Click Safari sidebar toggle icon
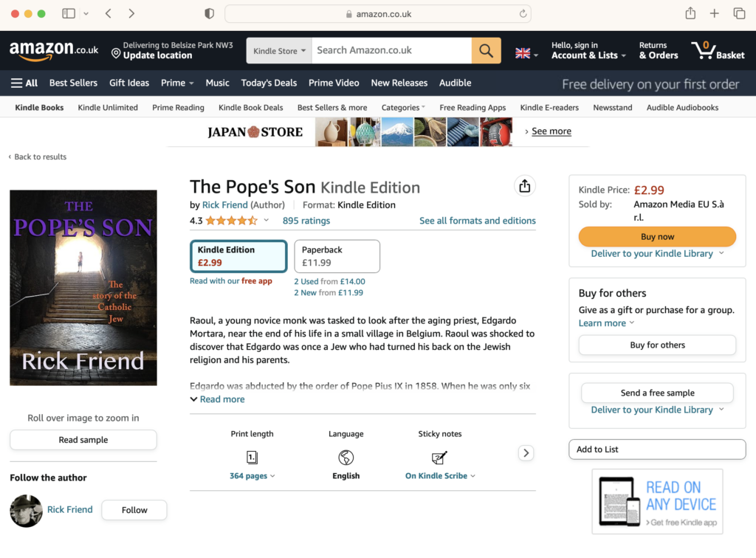 coord(69,13)
